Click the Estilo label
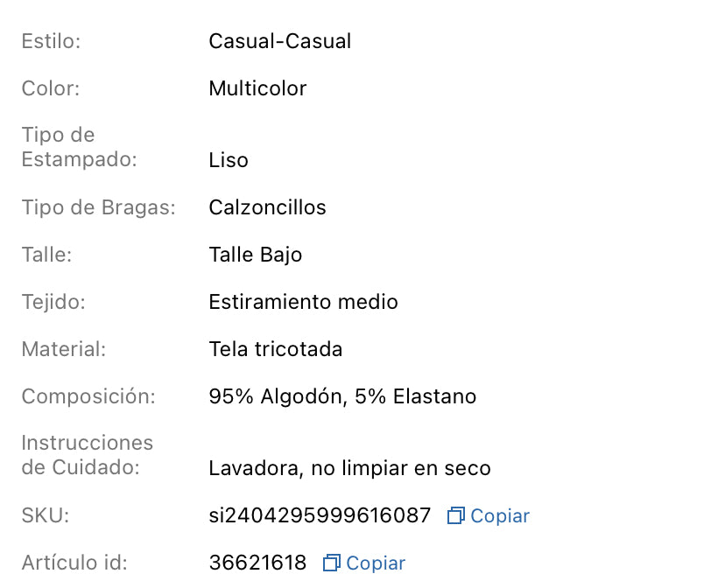The image size is (725, 588). tap(51, 41)
